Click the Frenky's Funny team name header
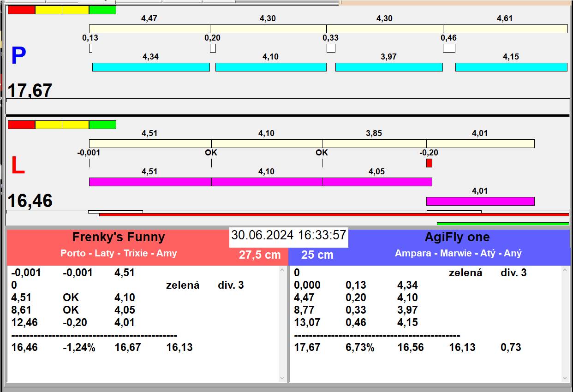The width and height of the screenshot is (573, 392). point(119,237)
